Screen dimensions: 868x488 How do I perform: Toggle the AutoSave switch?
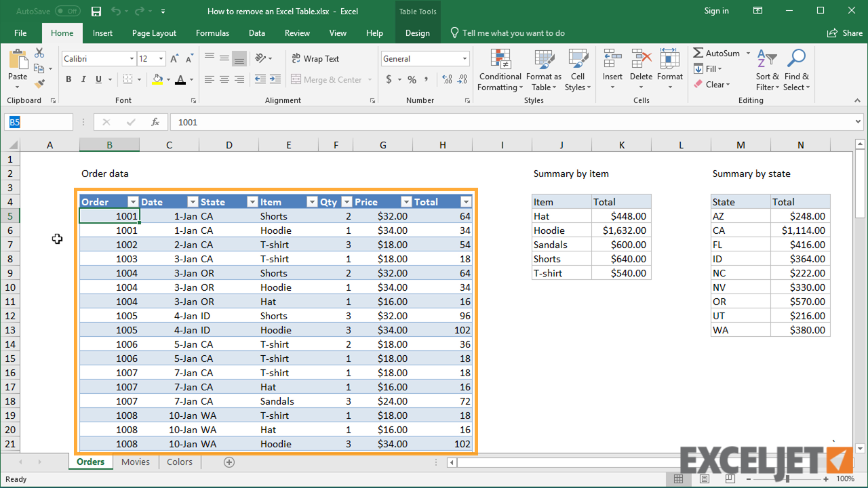[x=67, y=12]
